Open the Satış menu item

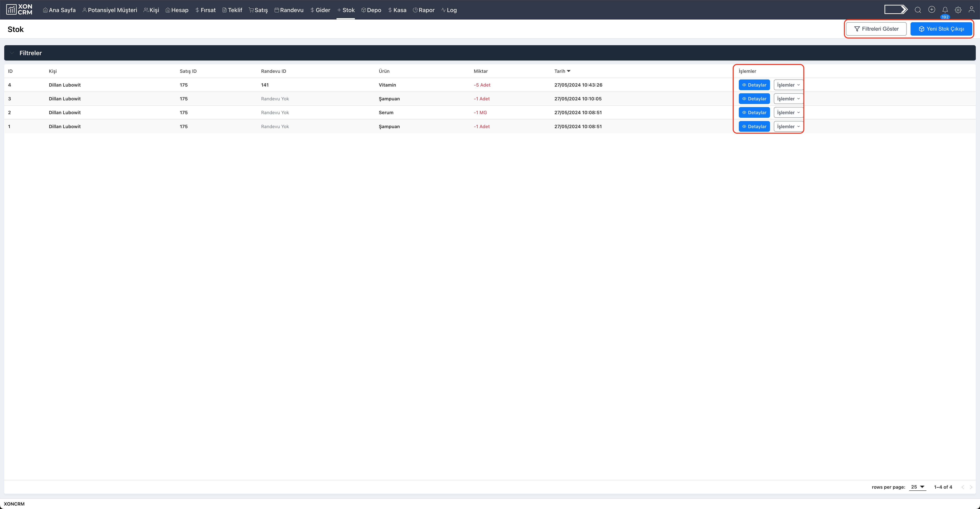coord(258,10)
